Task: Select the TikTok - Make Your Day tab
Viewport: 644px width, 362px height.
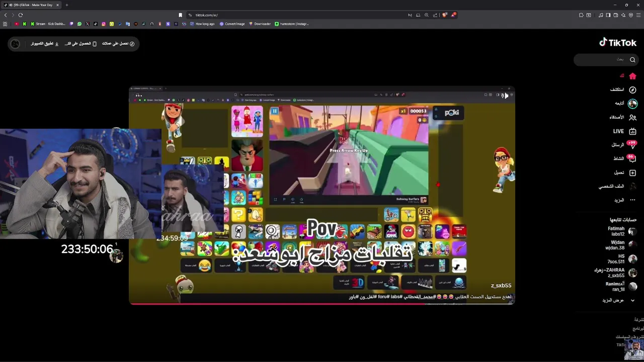Action: (30, 5)
